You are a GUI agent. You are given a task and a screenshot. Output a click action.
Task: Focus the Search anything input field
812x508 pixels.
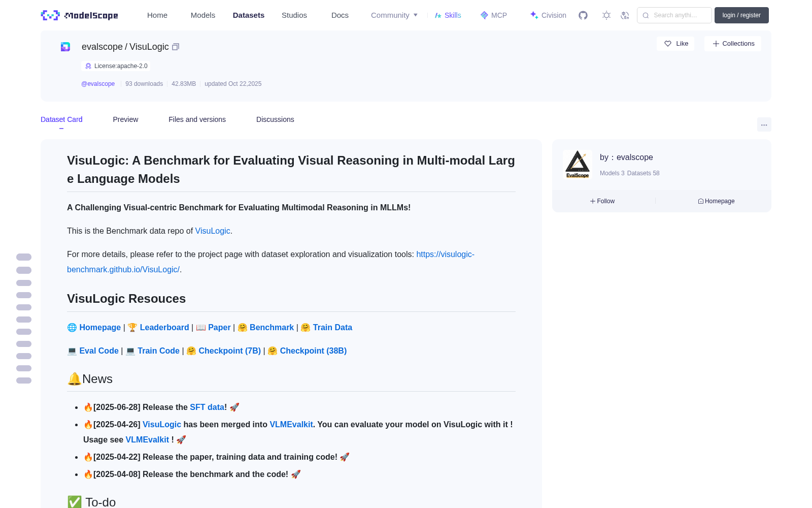click(x=674, y=15)
